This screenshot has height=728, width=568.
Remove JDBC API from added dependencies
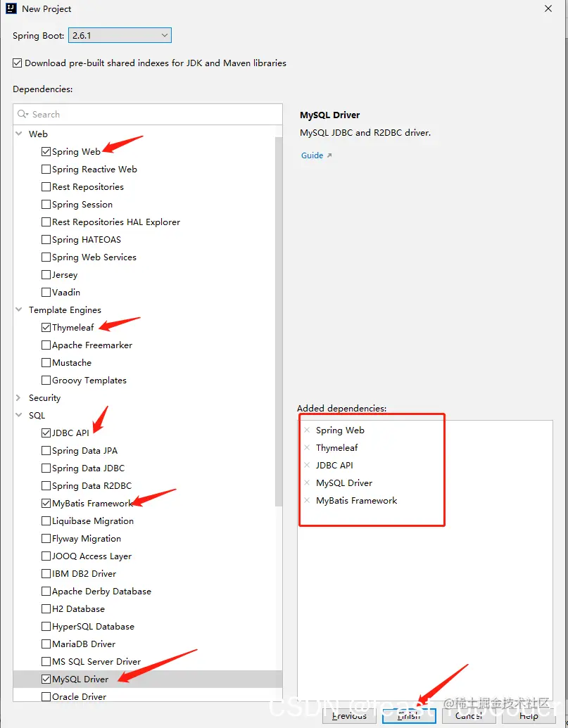click(307, 465)
